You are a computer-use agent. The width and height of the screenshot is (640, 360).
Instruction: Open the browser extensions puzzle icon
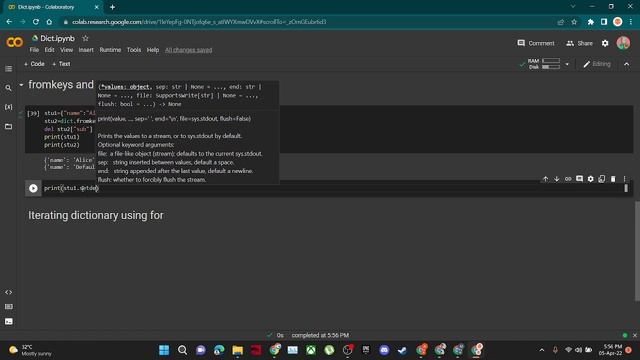pyautogui.click(x=591, y=22)
